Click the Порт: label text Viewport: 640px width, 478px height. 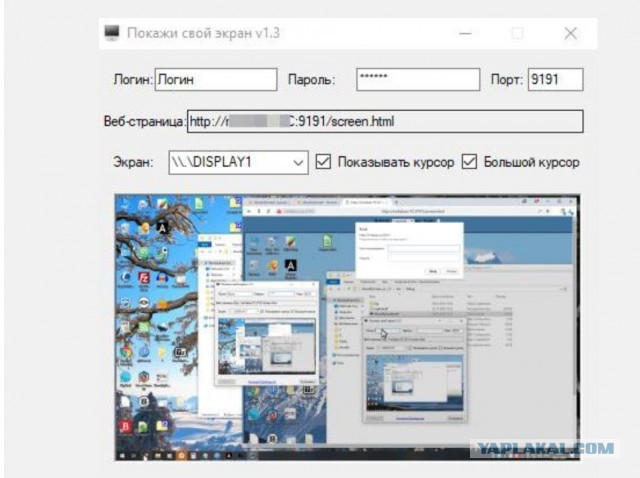point(507,79)
